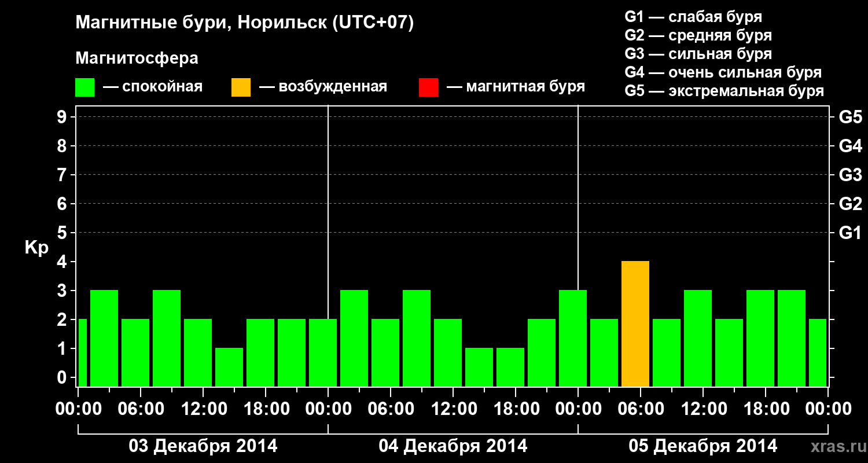The height and width of the screenshot is (463, 868).
Task: Click the '— возбужденная' legend text
Action: pos(323,87)
